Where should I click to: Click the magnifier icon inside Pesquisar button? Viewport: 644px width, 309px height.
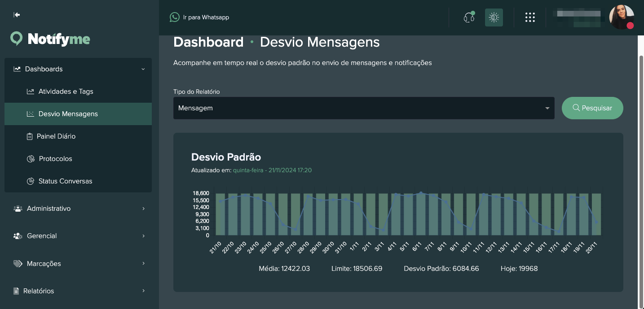(x=576, y=108)
